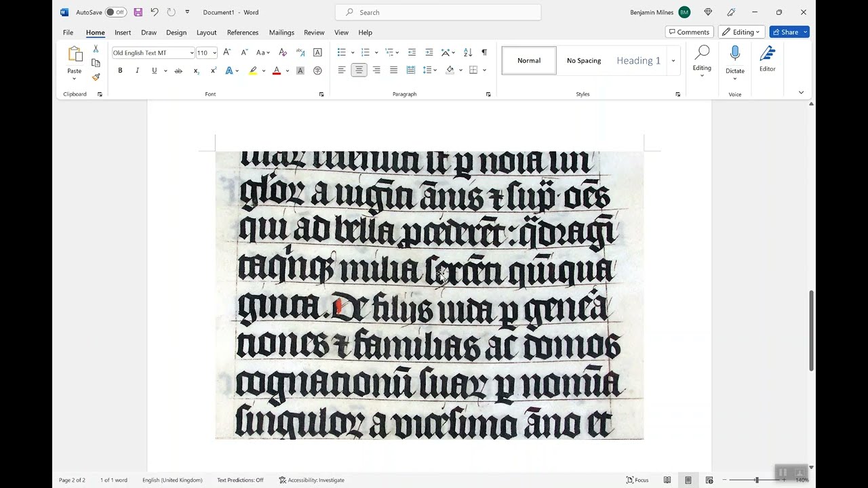Viewport: 868px width, 488px height.
Task: Click the Paste clipboard icon
Action: [75, 54]
